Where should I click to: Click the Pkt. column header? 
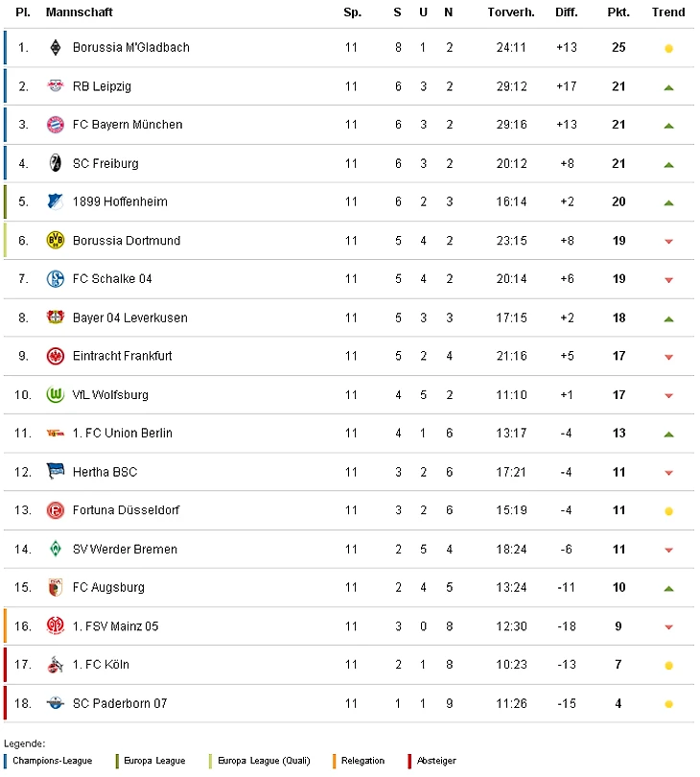(x=618, y=12)
